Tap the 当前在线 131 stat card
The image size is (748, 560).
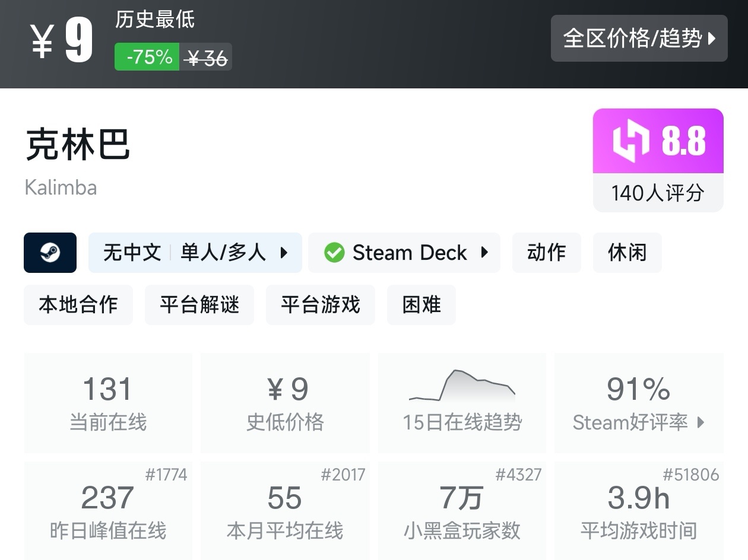pos(108,402)
